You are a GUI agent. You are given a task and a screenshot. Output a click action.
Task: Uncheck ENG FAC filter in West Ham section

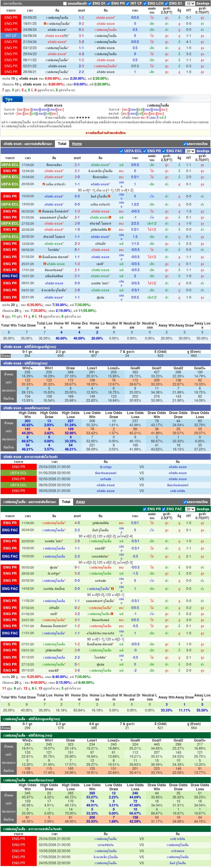pos(164,509)
